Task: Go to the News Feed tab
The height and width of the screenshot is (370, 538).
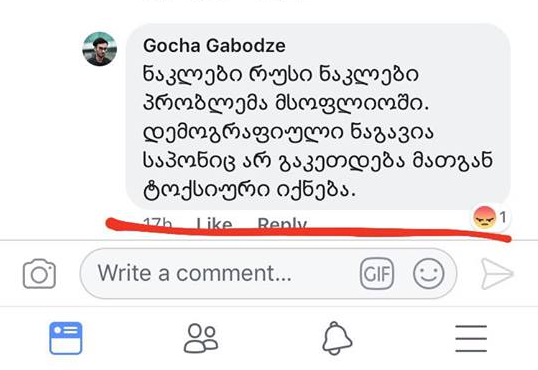Action: (x=66, y=338)
